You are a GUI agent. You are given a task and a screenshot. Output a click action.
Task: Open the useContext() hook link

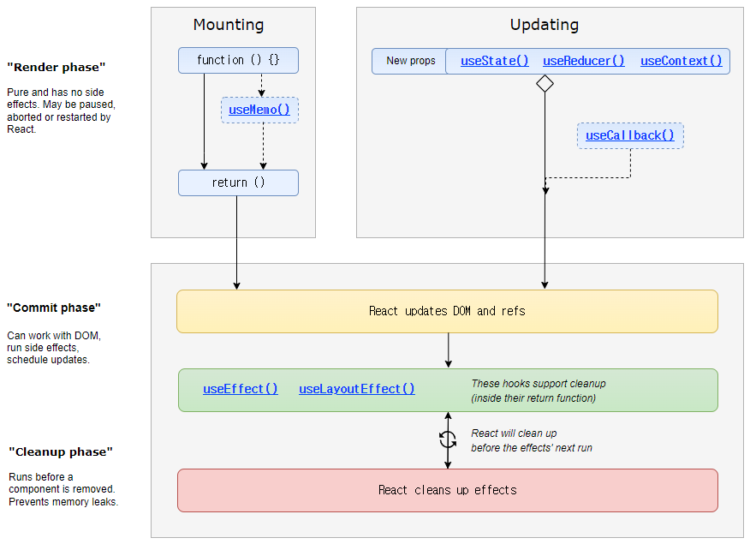[681, 61]
